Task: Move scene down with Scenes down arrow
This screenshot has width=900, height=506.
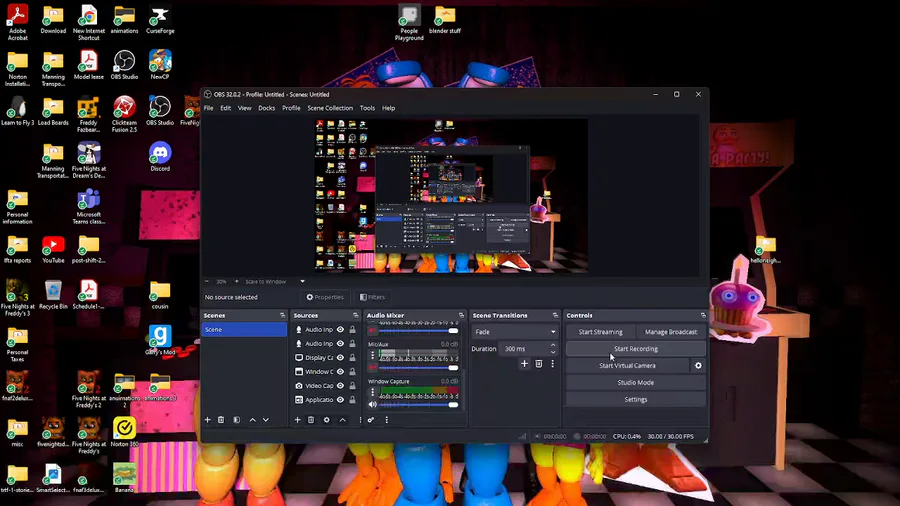Action: tap(266, 420)
